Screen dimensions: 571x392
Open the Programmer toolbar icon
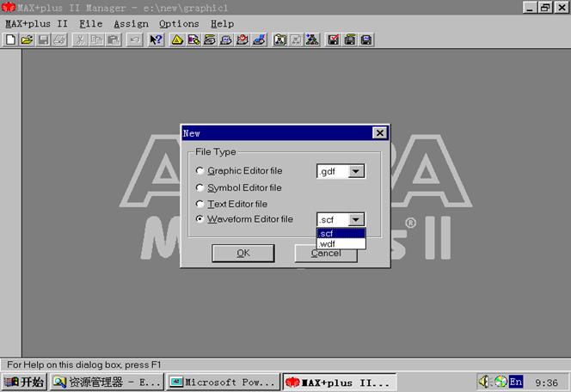259,40
